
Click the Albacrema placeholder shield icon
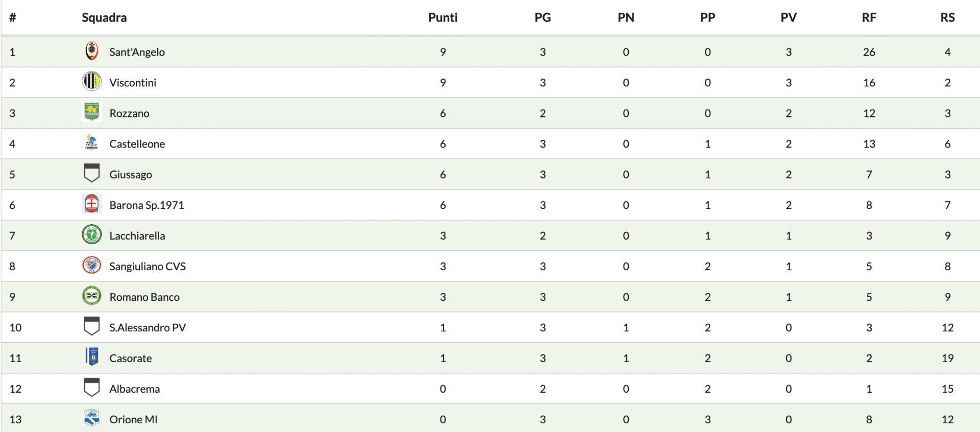[92, 388]
